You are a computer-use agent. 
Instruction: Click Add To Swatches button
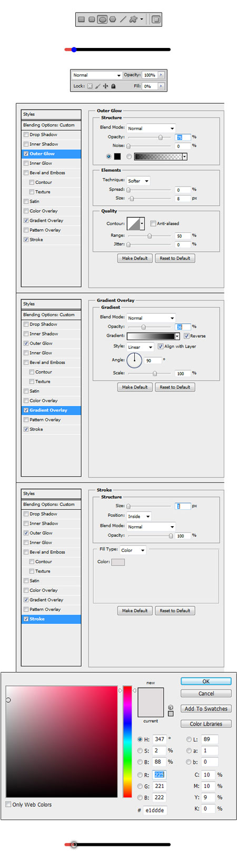tap(206, 709)
